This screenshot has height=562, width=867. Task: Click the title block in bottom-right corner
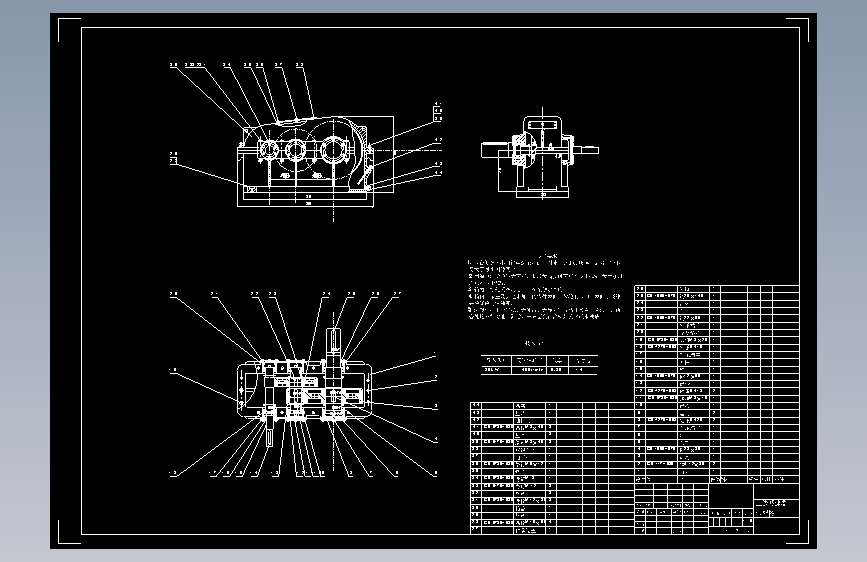coord(717,509)
